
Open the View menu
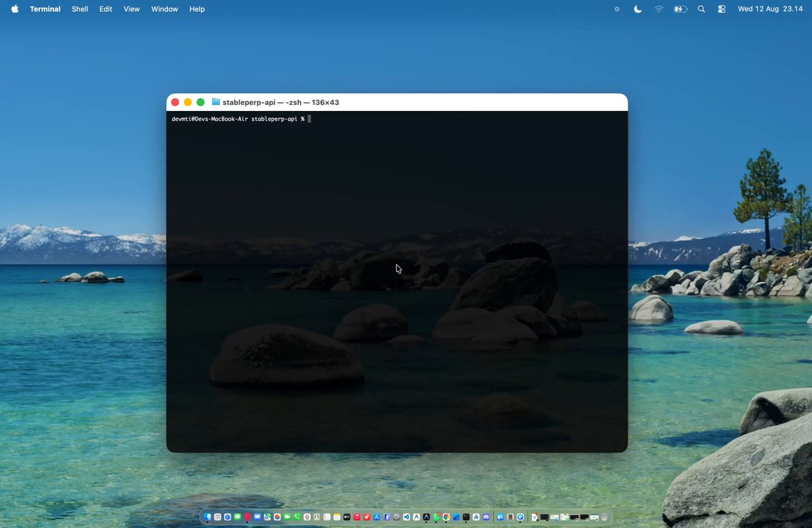tap(131, 9)
